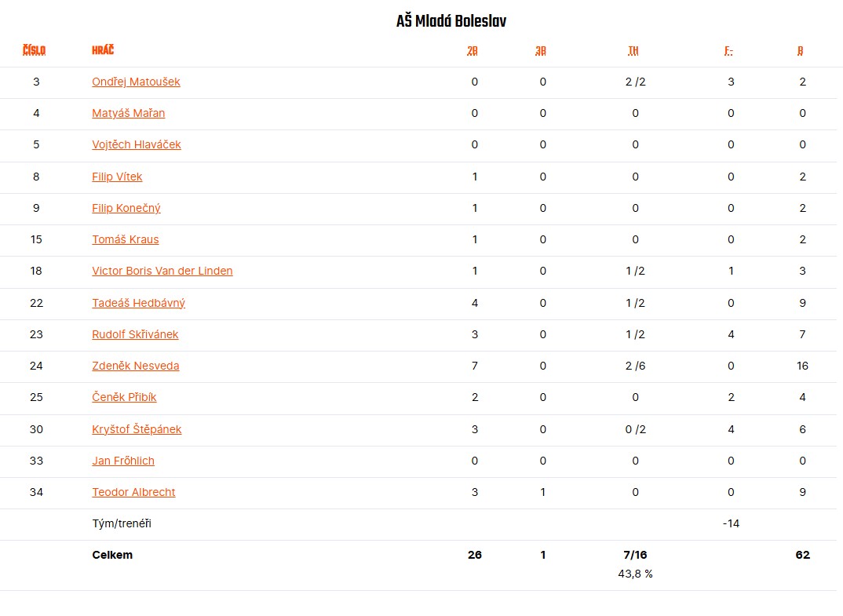Open Vojtěch Hlaváček's profile link
Image resolution: width=843 pixels, height=616 pixels.
136,144
